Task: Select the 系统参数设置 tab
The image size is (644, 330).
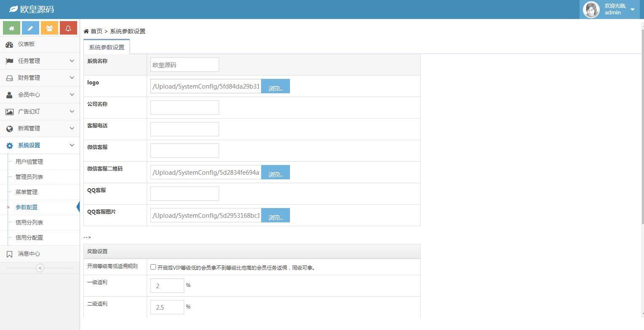Action: 107,47
